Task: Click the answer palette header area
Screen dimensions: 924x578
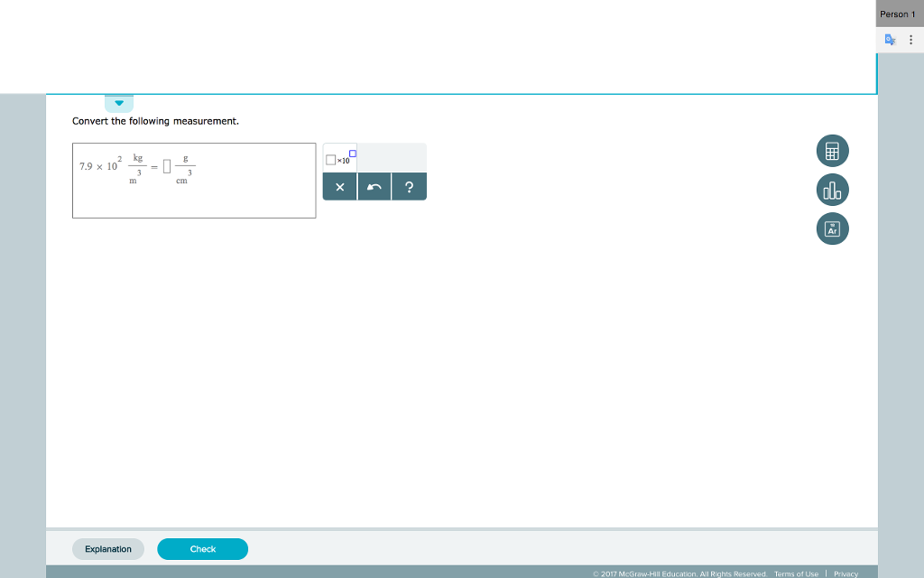Action: point(393,157)
